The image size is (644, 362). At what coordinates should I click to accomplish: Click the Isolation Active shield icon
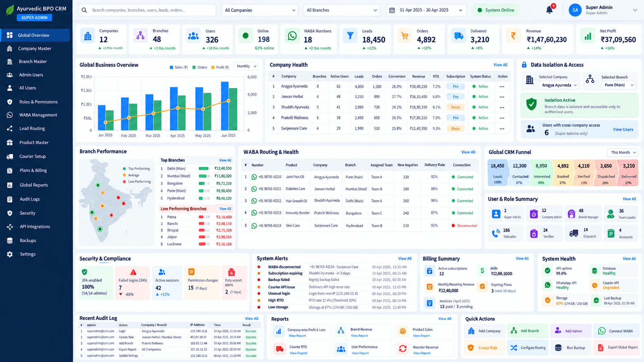tap(532, 104)
